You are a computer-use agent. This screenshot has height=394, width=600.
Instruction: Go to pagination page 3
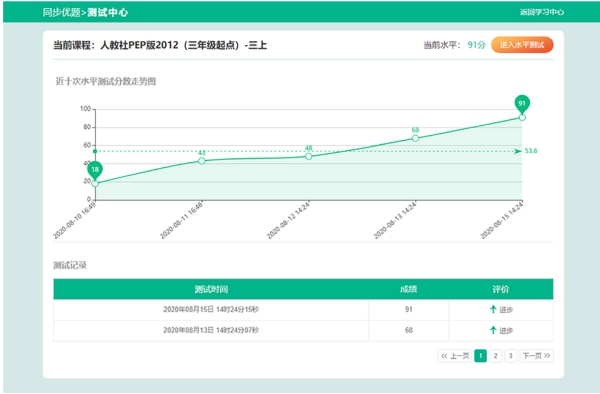[x=510, y=356]
